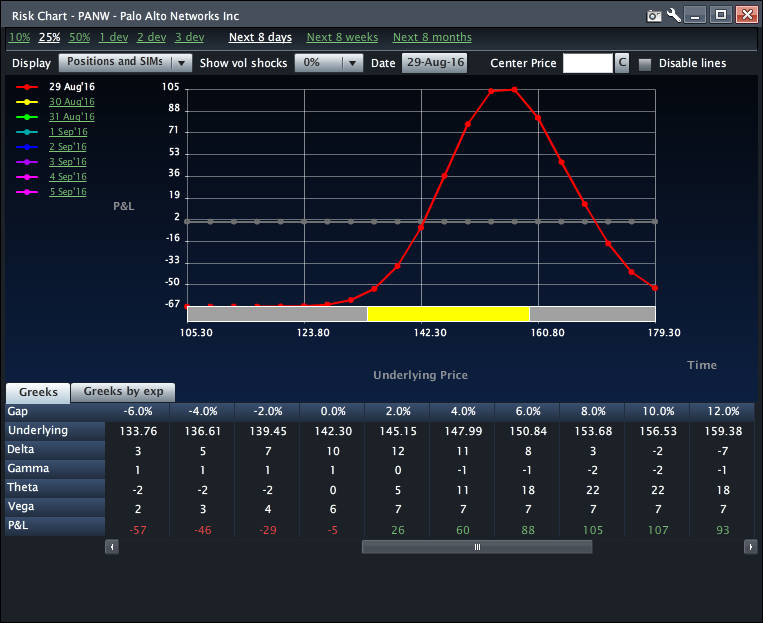Toggle the Disable lines checkbox
This screenshot has height=623, width=763.
click(645, 64)
